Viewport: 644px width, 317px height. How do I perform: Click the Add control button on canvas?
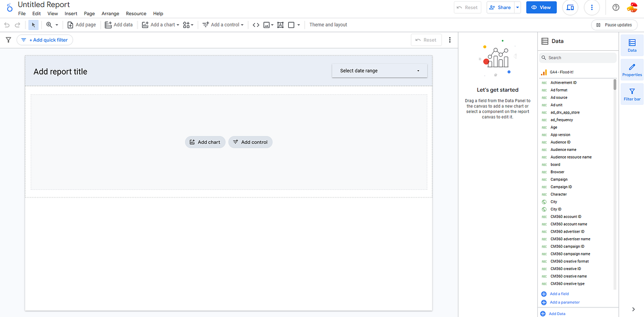pos(250,142)
